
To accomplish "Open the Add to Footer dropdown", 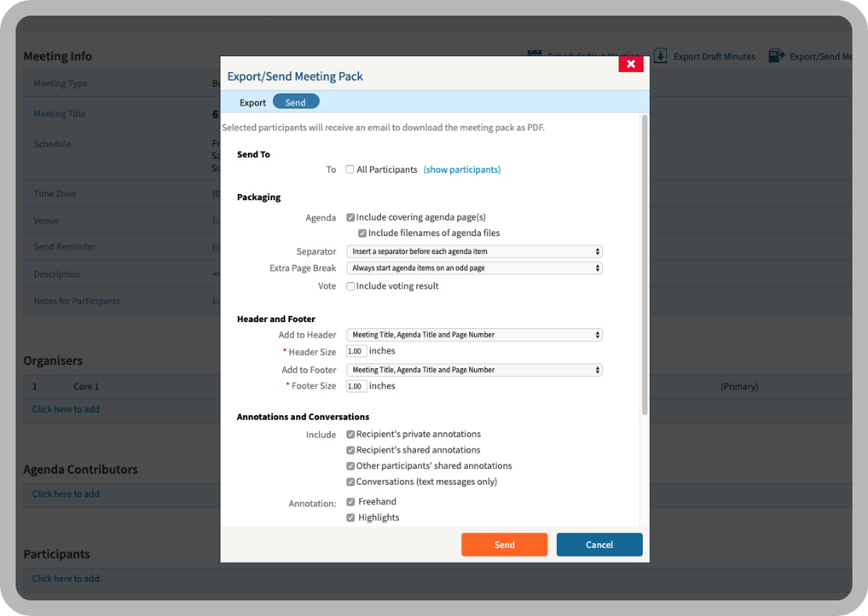I will click(474, 370).
